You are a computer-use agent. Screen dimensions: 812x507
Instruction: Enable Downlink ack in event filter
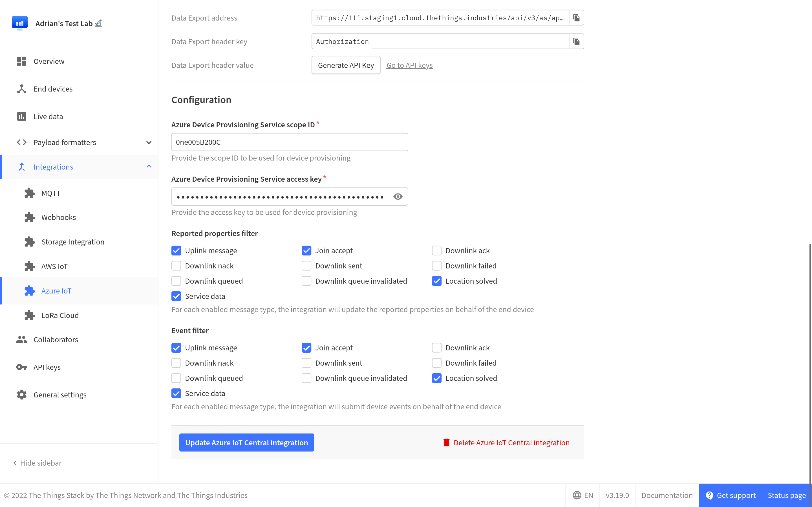[x=437, y=347]
